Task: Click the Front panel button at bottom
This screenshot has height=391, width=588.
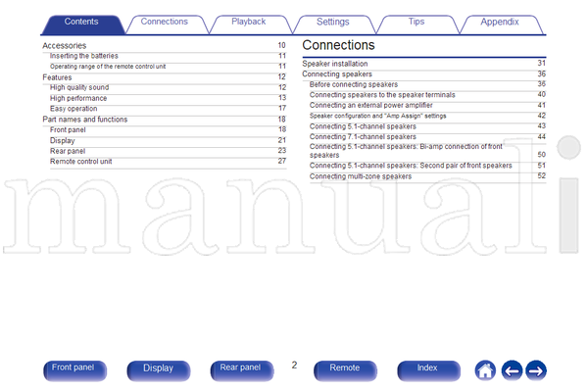Action: 74,370
